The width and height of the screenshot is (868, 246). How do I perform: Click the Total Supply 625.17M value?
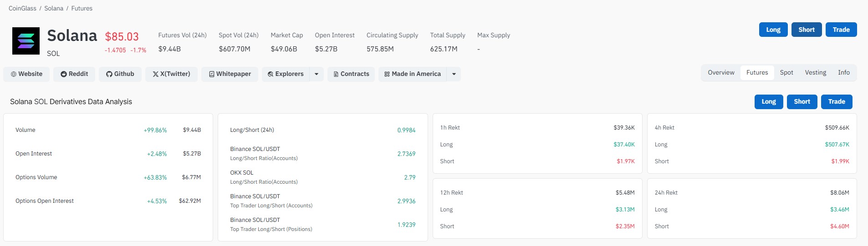(444, 49)
